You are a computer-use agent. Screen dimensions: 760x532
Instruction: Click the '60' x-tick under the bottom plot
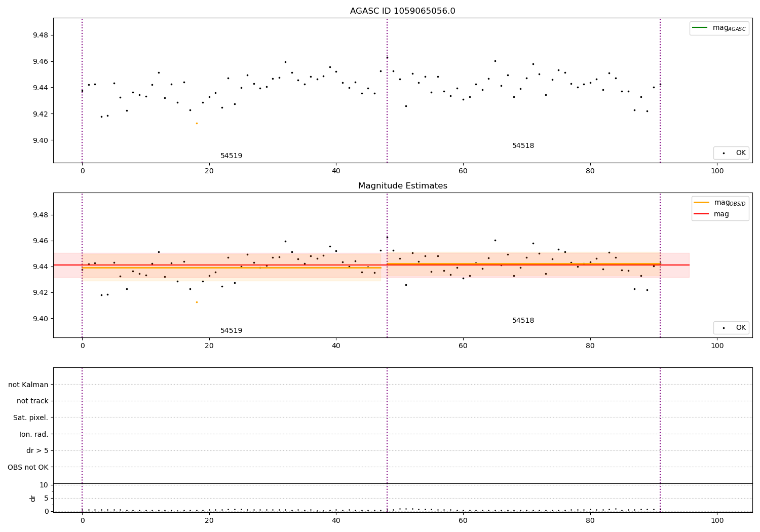tap(463, 520)
